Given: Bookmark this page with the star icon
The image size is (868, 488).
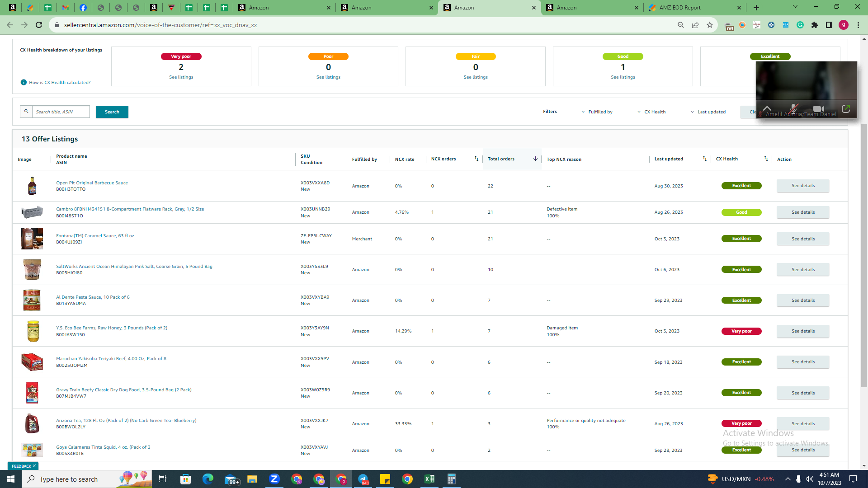Looking at the screenshot, I should coord(709,25).
